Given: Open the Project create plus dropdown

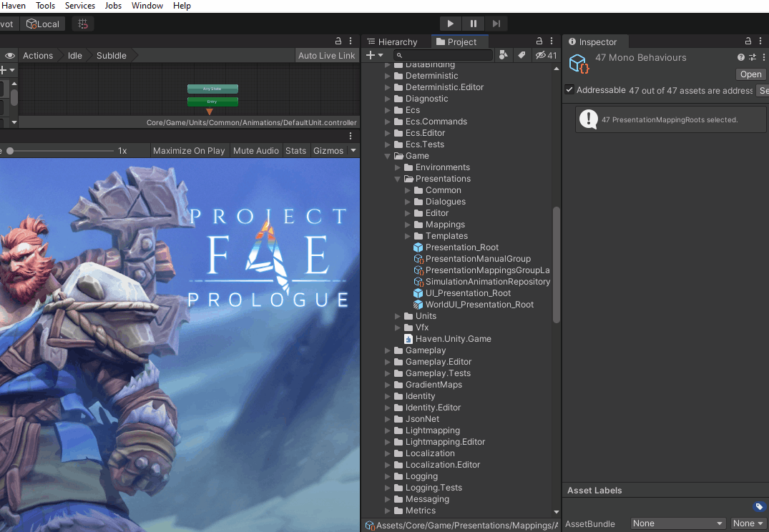Looking at the screenshot, I should click(375, 55).
